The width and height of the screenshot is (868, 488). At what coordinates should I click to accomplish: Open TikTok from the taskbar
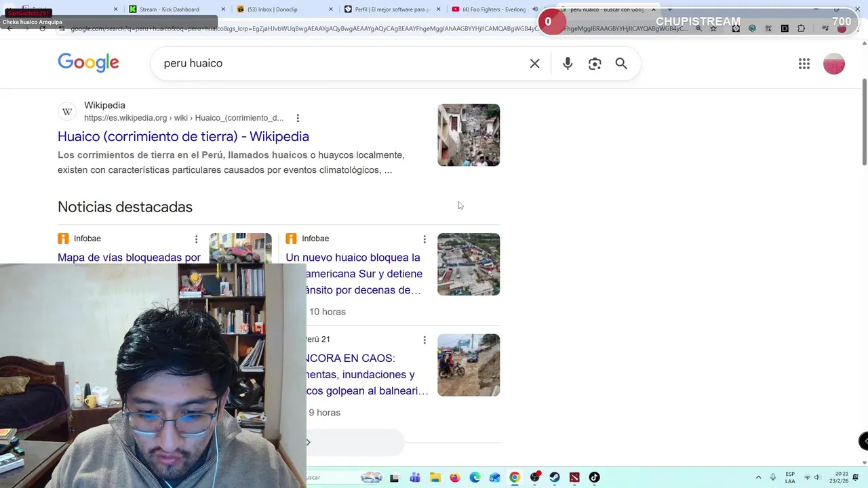595,478
